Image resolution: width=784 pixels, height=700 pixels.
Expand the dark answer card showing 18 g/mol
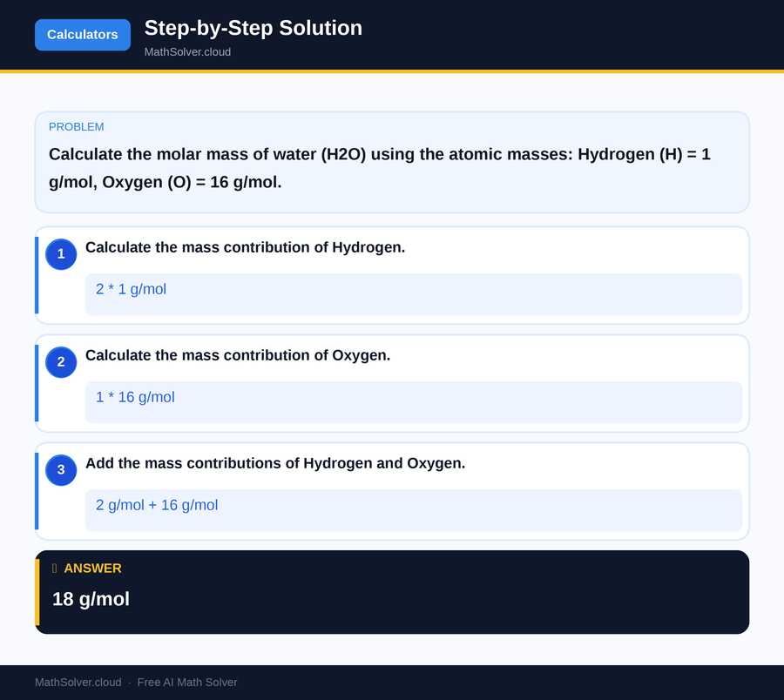point(392,591)
